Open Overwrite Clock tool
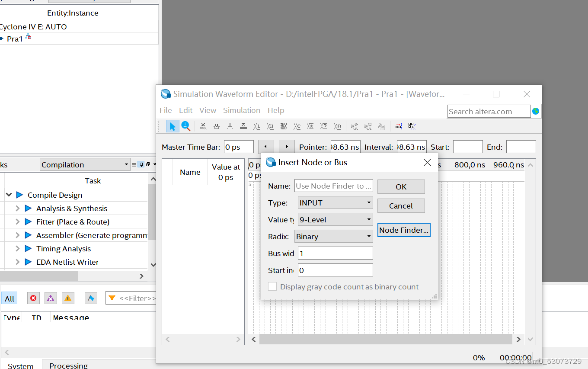Viewport: 588px width, 369px height. point(310,126)
